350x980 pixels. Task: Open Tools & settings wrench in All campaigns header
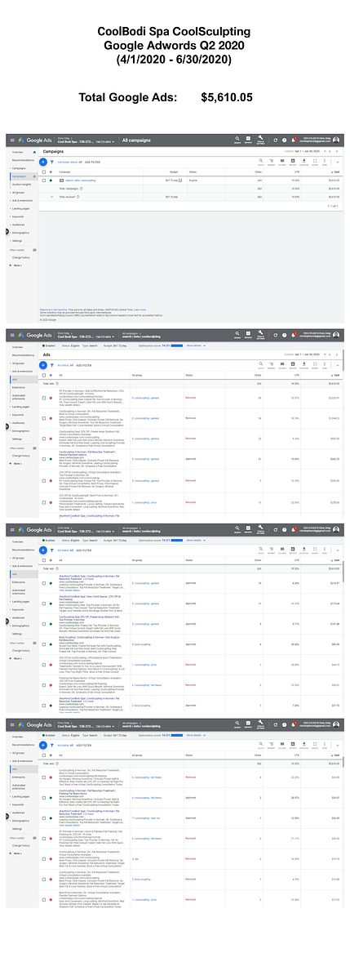pos(260,140)
